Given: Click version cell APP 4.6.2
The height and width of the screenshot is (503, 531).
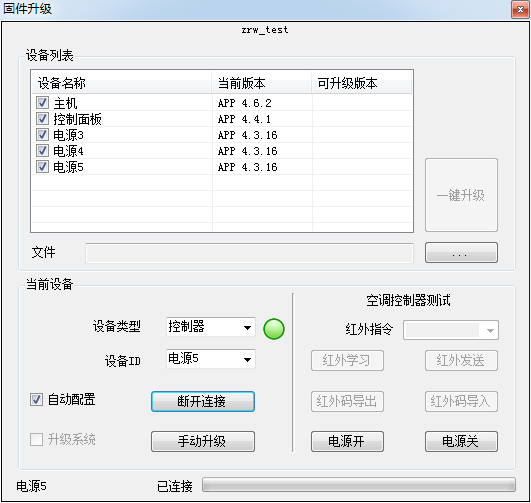Looking at the screenshot, I should coord(245,103).
